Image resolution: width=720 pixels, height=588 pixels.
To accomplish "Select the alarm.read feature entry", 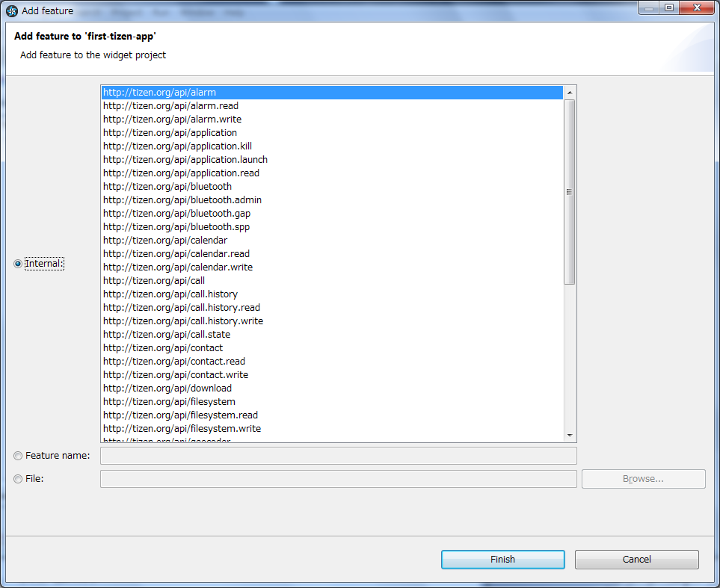I will pos(333,106).
